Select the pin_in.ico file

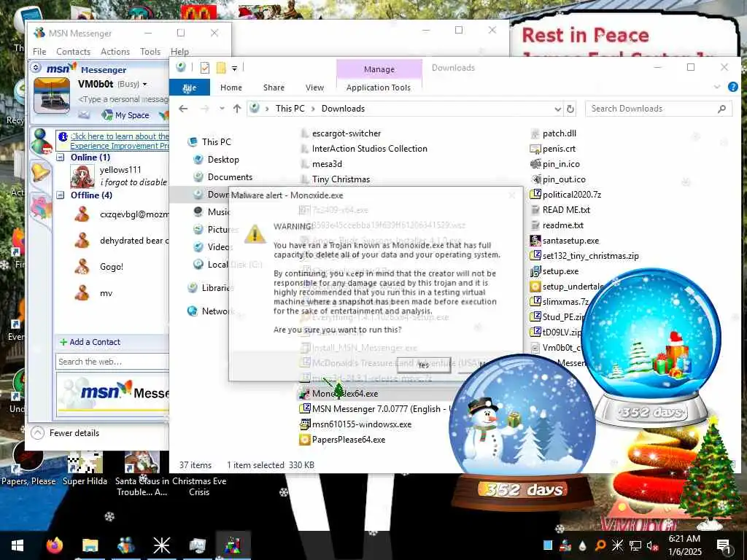(x=561, y=164)
